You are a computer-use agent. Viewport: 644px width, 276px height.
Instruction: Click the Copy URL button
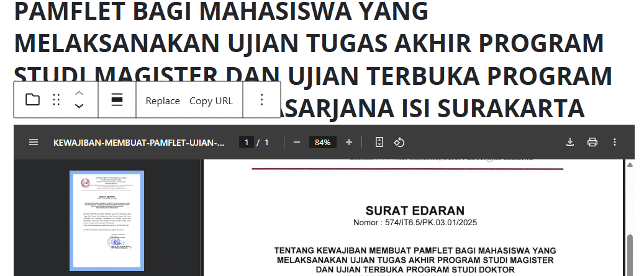(x=211, y=100)
